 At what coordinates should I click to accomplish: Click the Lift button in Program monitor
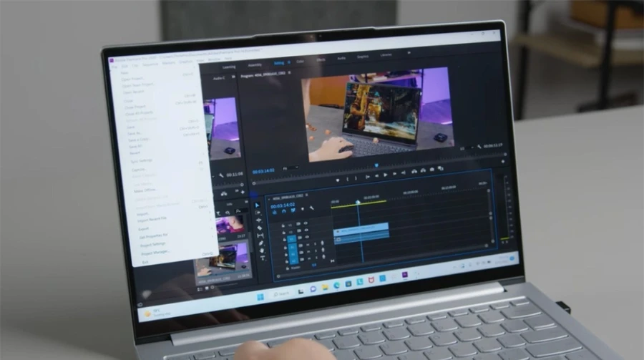click(x=414, y=171)
